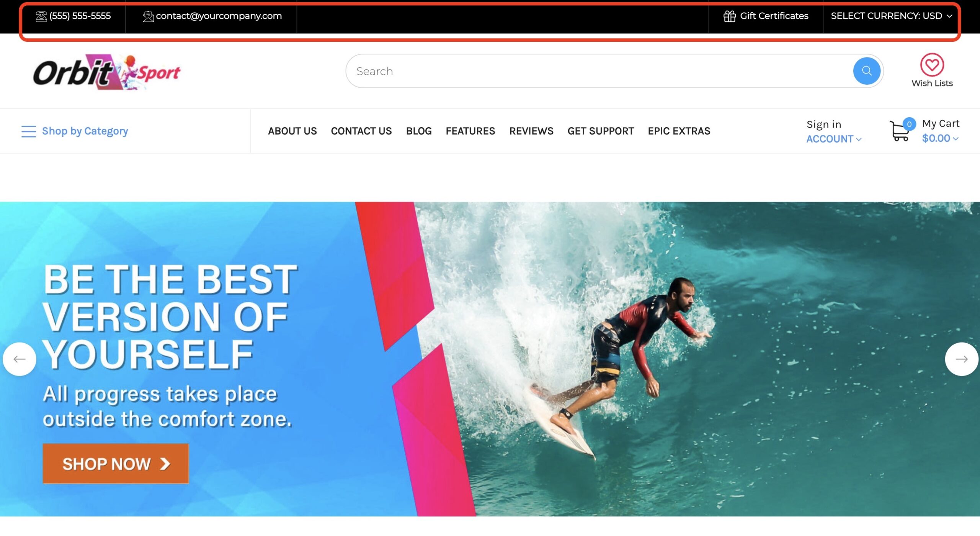Screen dimensions: 980x536
Task: Click the Shop Now button
Action: click(x=116, y=464)
